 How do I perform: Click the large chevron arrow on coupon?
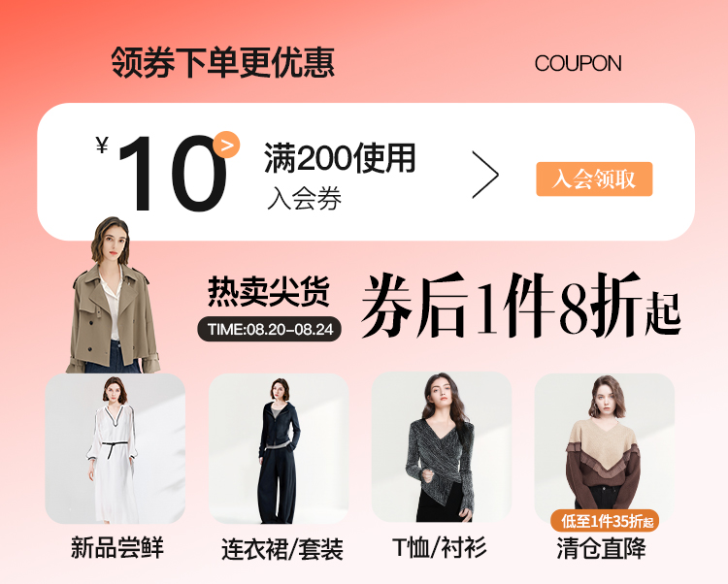(485, 175)
